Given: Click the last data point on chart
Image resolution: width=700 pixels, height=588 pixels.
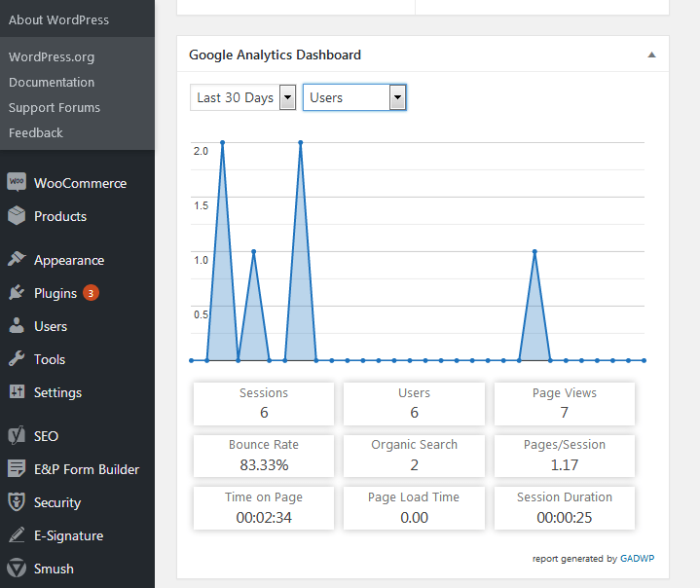Looking at the screenshot, I should click(x=644, y=360).
